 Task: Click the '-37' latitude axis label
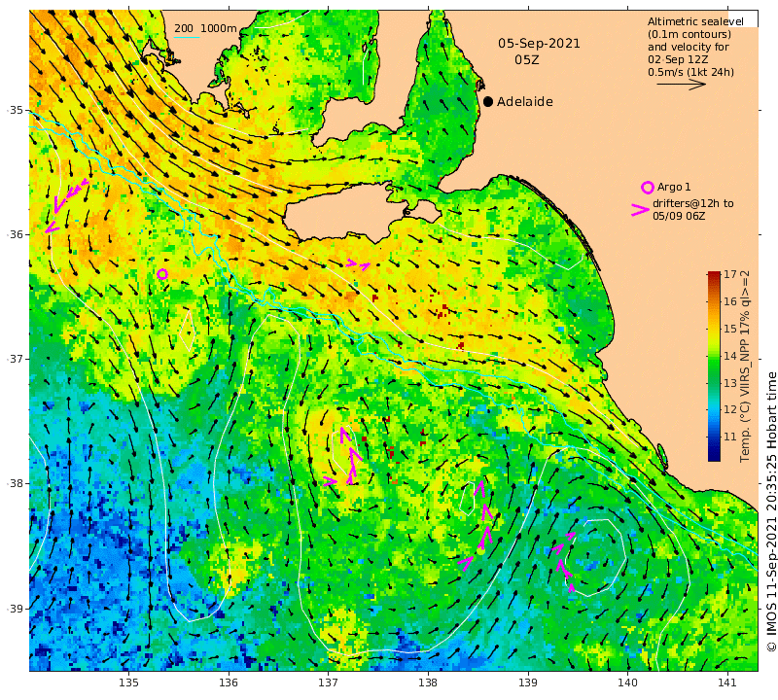pyautogui.click(x=16, y=359)
